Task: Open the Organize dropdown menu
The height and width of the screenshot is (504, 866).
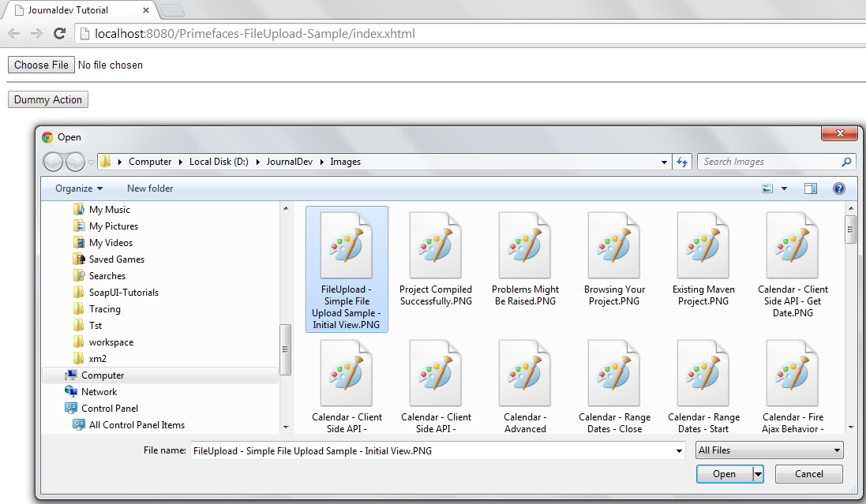Action: point(79,189)
